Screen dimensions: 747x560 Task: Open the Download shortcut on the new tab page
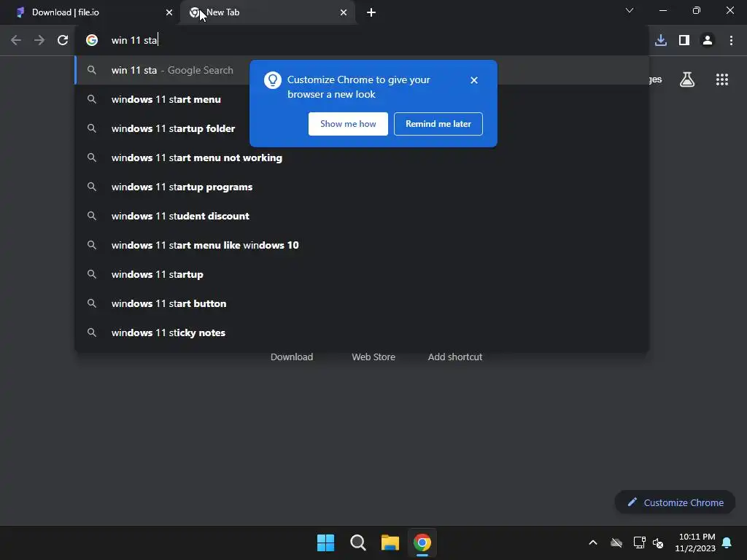coord(292,357)
